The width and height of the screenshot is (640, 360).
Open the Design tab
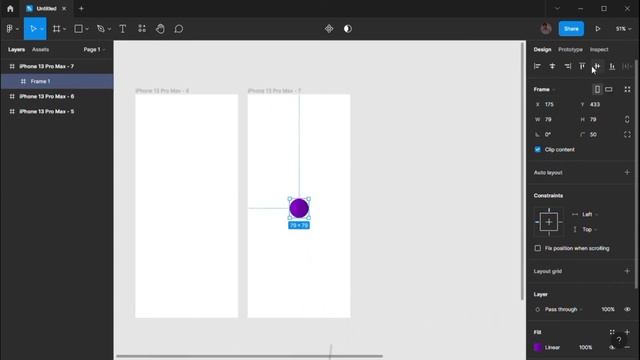click(542, 49)
